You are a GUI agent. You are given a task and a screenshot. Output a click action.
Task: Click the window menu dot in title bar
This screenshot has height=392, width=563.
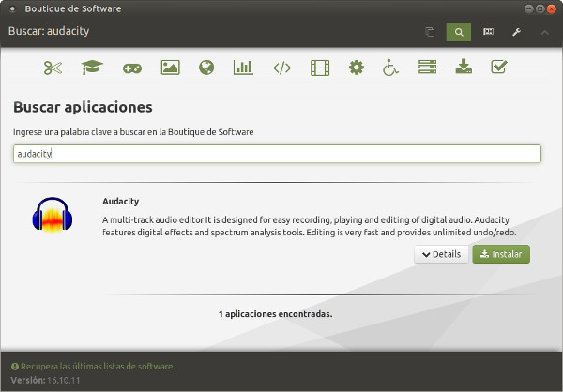tap(12, 9)
